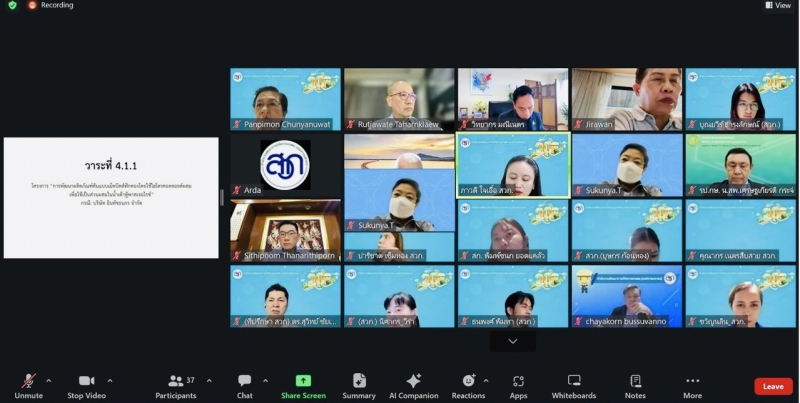
Task: Open the Chat panel
Action: (245, 385)
